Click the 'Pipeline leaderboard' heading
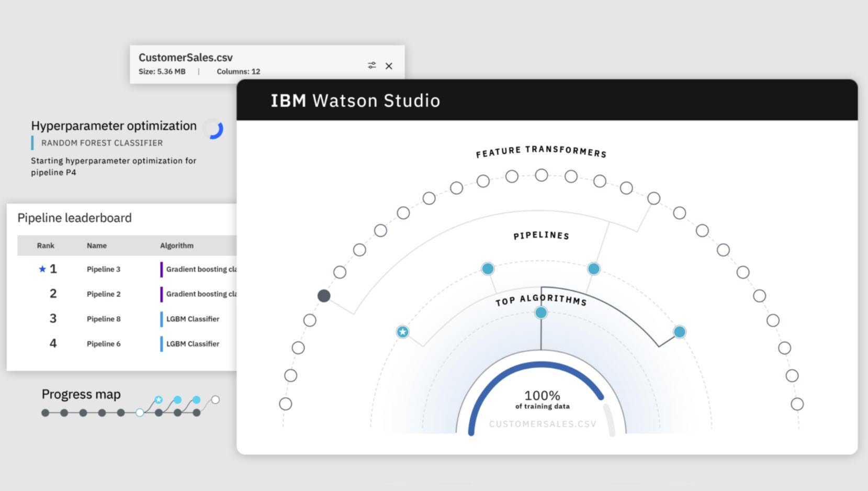This screenshot has height=491, width=868. [x=74, y=218]
